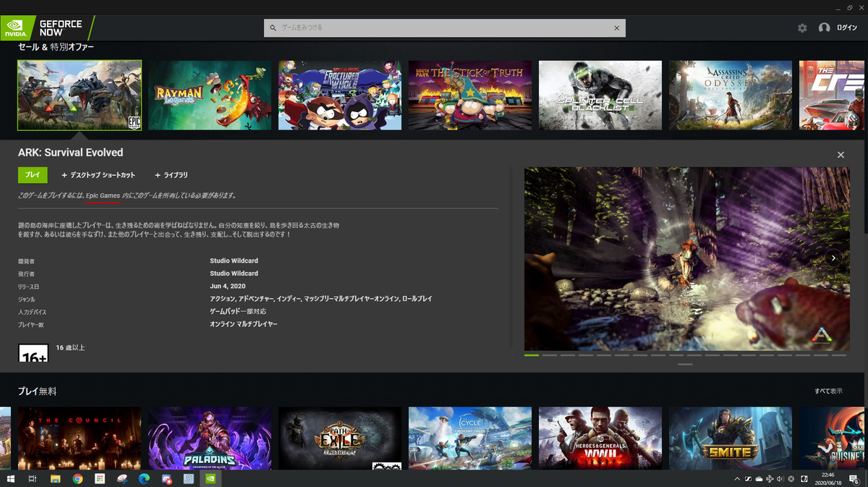The height and width of the screenshot is (487, 868).
Task: Select first screenshot indicator dash
Action: (532, 355)
